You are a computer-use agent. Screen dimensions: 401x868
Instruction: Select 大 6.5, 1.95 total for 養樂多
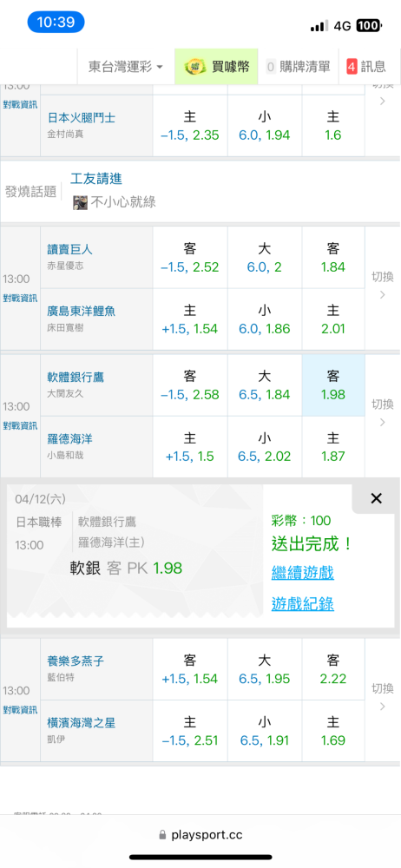(264, 669)
